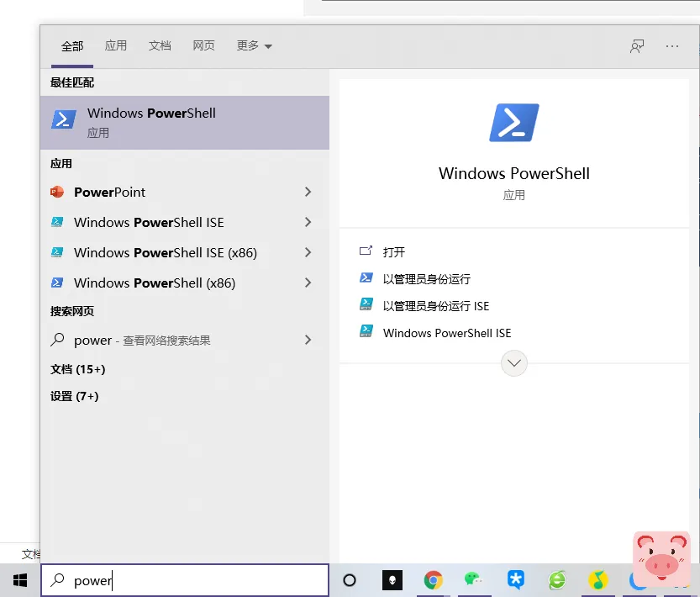Click the search box magnifier icon

click(x=57, y=580)
